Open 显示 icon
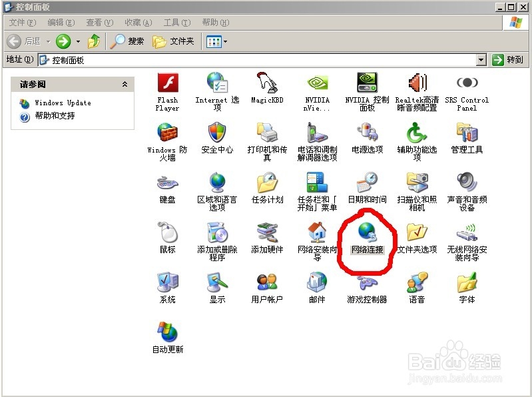Screen dimensions: 532x397 pos(217,282)
